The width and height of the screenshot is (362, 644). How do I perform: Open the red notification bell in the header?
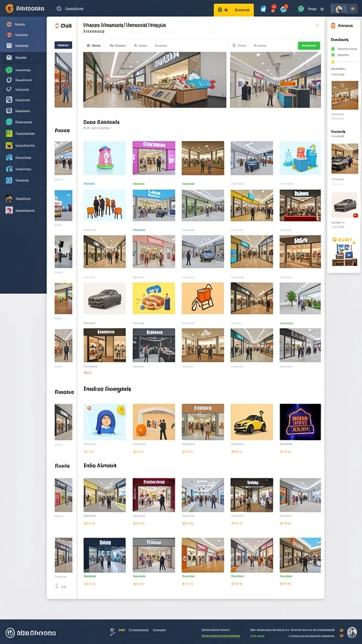tap(273, 8)
